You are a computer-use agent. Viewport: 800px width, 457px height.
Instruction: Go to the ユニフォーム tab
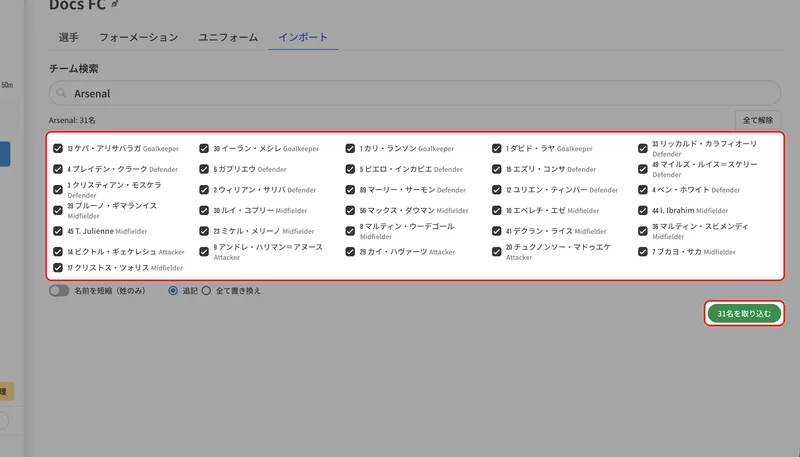click(x=228, y=37)
